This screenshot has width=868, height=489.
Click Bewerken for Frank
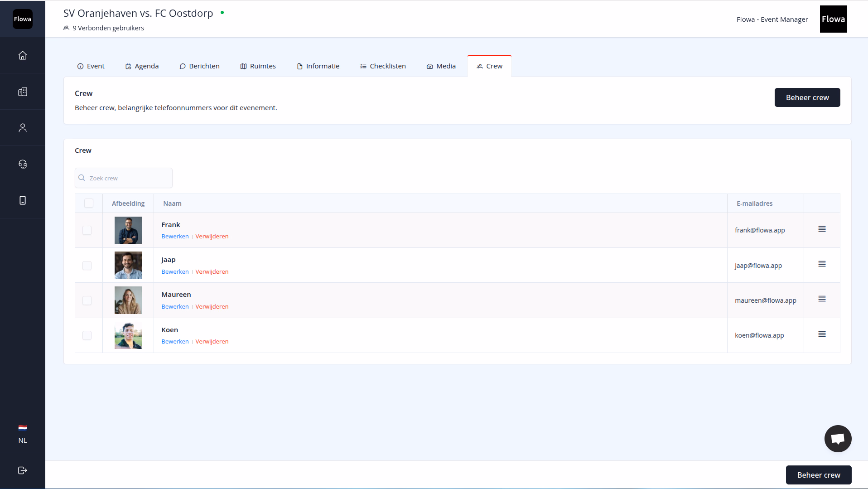pos(175,237)
